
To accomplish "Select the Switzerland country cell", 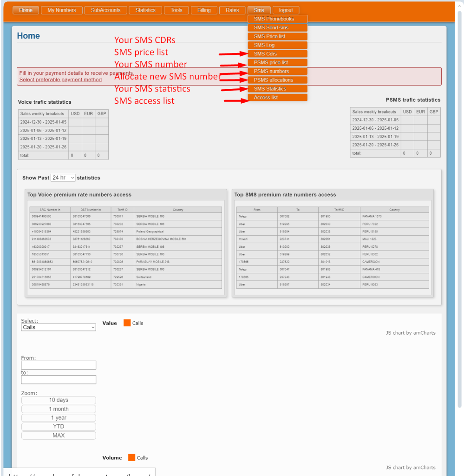I will tap(178, 277).
